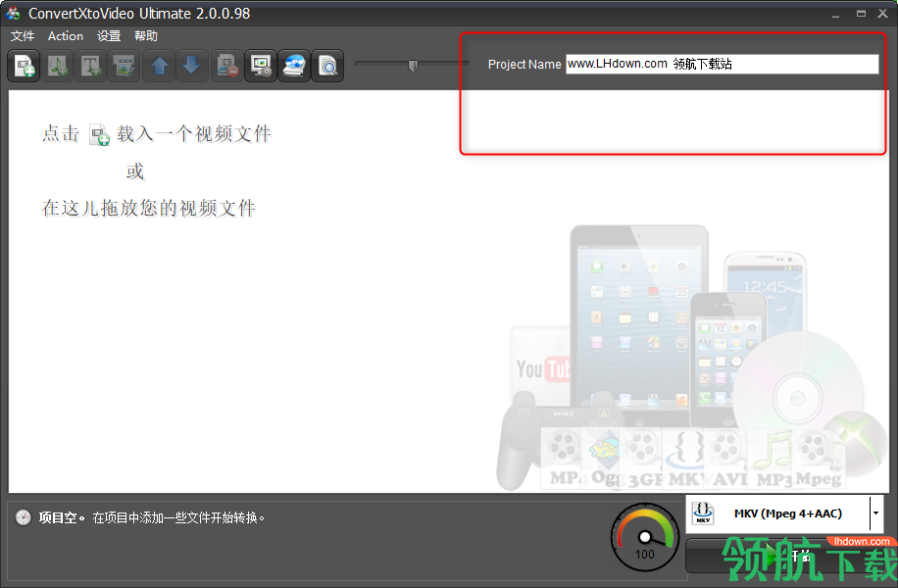
Task: Click the blue move down arrow
Action: pos(192,67)
